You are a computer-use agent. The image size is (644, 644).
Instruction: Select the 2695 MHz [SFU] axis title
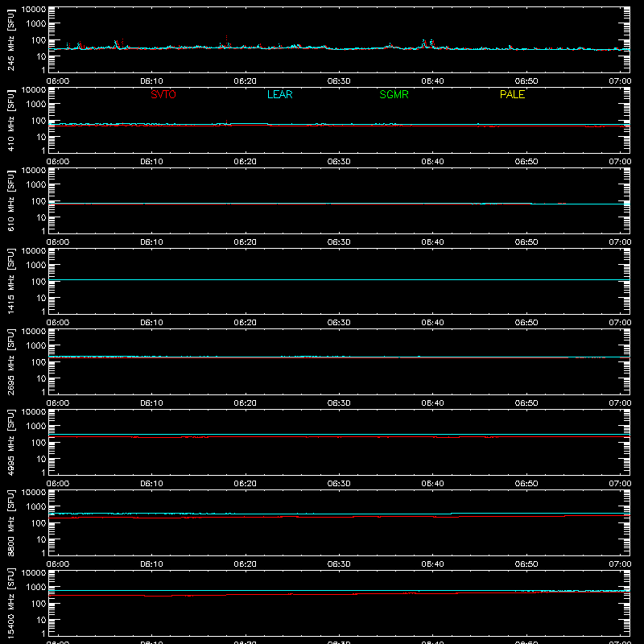[x=10, y=361]
